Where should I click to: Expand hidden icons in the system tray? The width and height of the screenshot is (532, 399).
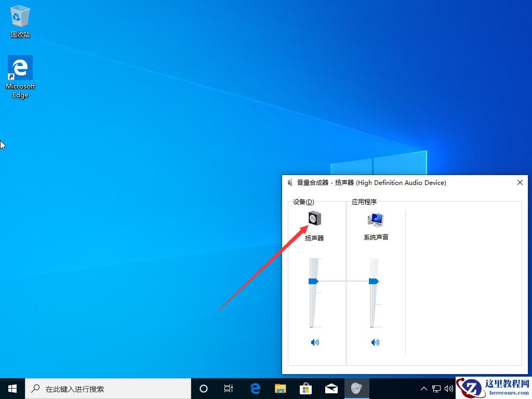pyautogui.click(x=424, y=388)
